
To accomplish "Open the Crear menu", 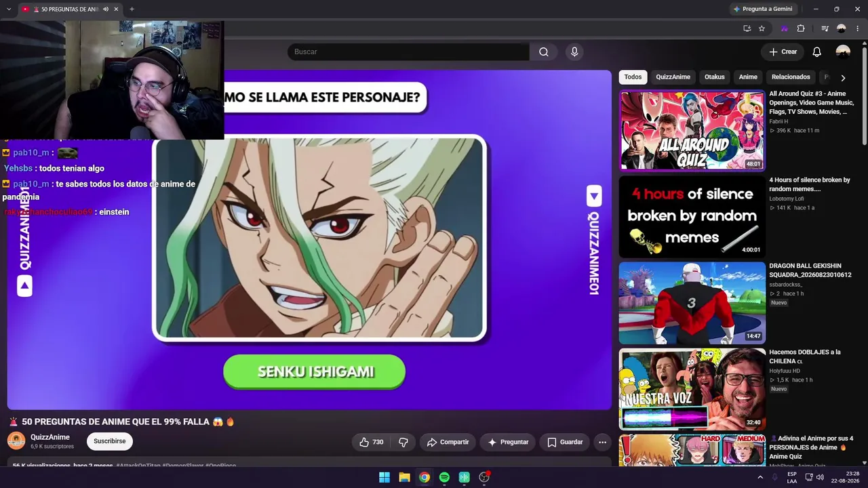I will (783, 52).
